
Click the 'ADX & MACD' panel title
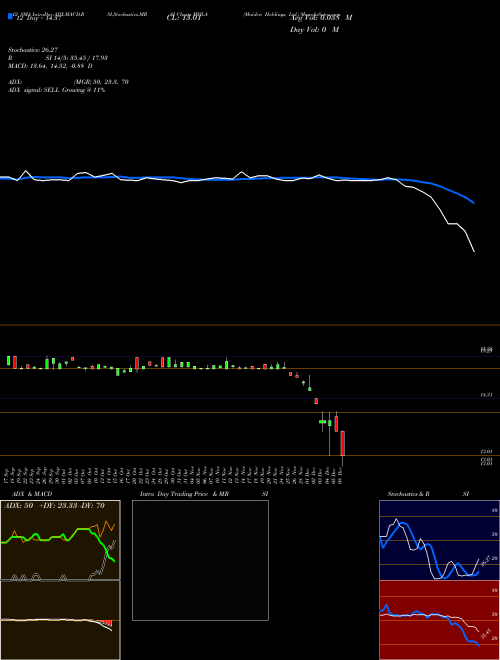point(32,494)
